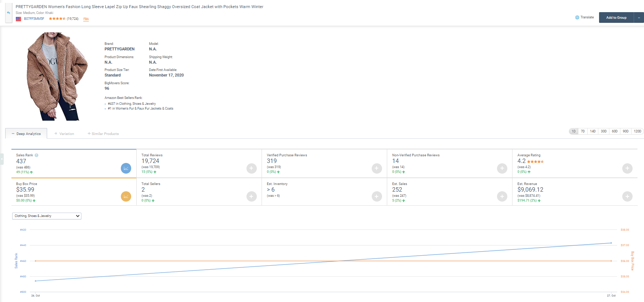Open the Add to Group dropdown arrow
644x302 pixels.
coord(639,18)
